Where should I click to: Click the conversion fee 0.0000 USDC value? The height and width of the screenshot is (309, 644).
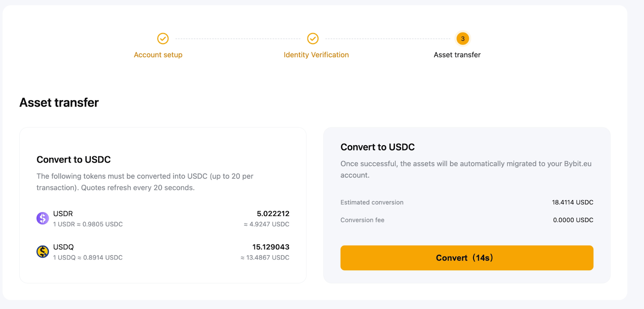573,220
